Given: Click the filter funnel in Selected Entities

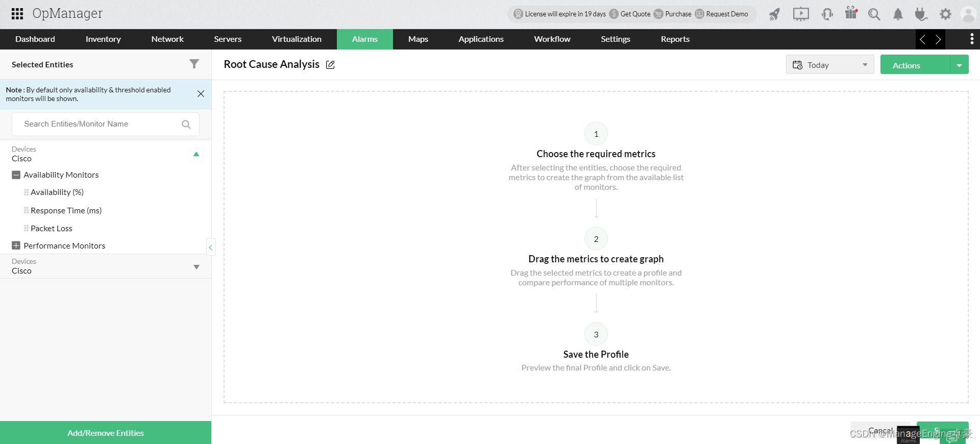Looking at the screenshot, I should (x=194, y=64).
